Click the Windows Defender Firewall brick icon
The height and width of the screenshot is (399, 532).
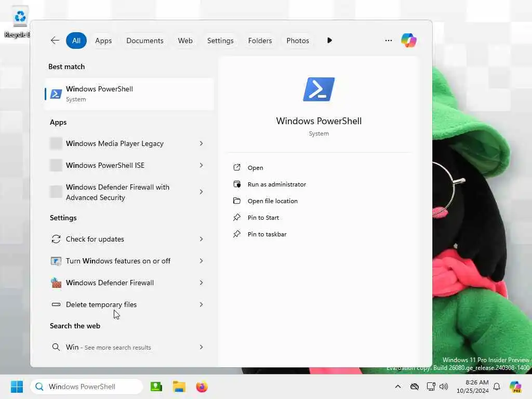point(56,283)
